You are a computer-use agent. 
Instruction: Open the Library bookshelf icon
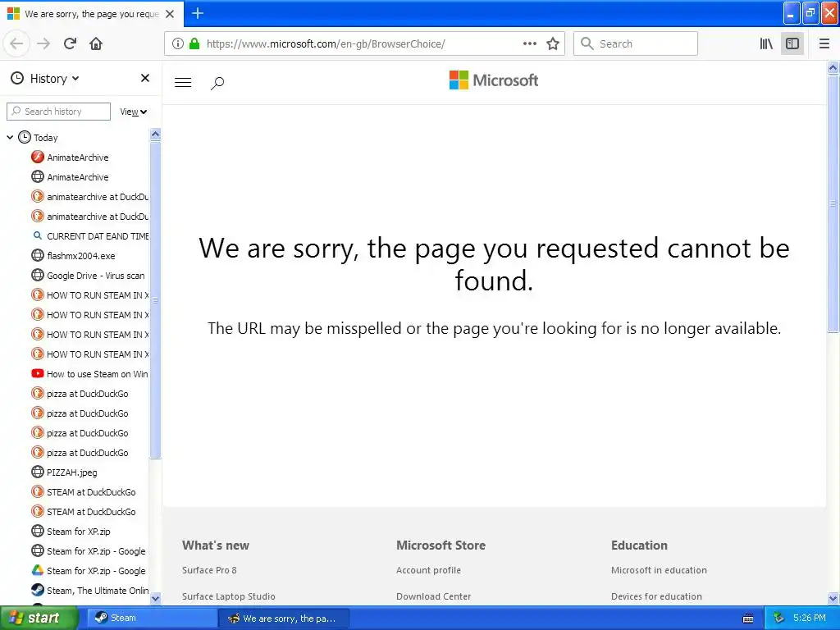[x=766, y=44]
